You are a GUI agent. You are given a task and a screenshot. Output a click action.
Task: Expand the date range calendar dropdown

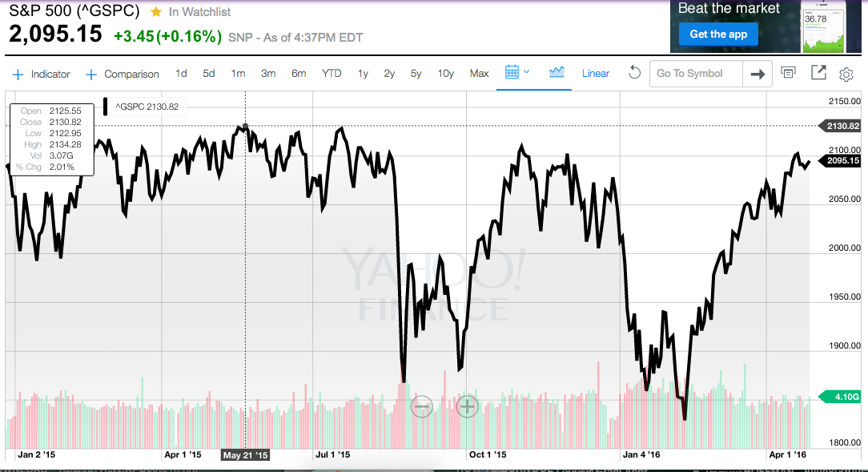click(x=517, y=73)
